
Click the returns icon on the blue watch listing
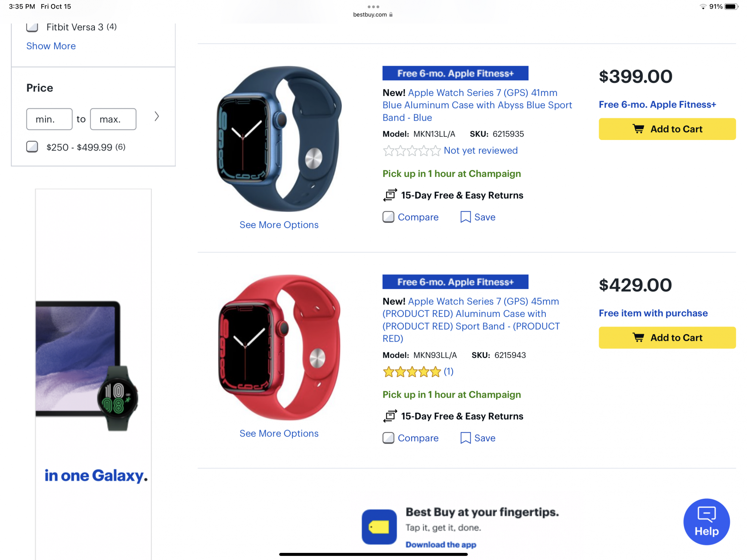[390, 195]
